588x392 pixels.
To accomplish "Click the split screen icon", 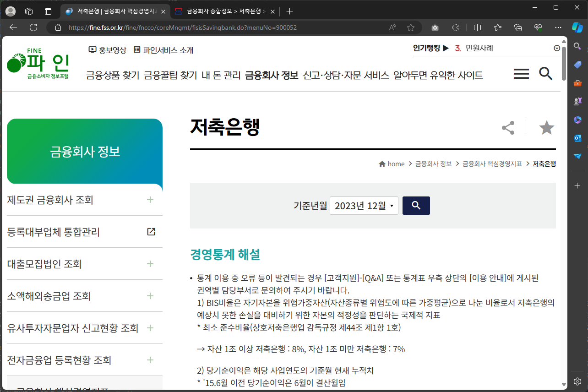I will pyautogui.click(x=477, y=27).
